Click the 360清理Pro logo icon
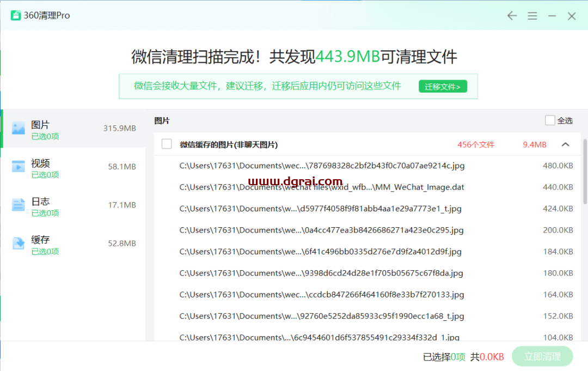 (16, 15)
